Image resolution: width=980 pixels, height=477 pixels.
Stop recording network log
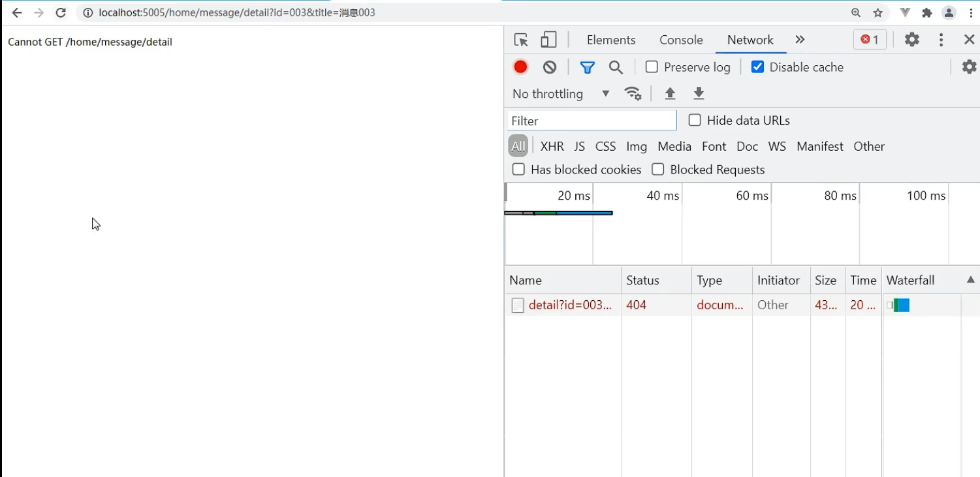click(x=520, y=67)
